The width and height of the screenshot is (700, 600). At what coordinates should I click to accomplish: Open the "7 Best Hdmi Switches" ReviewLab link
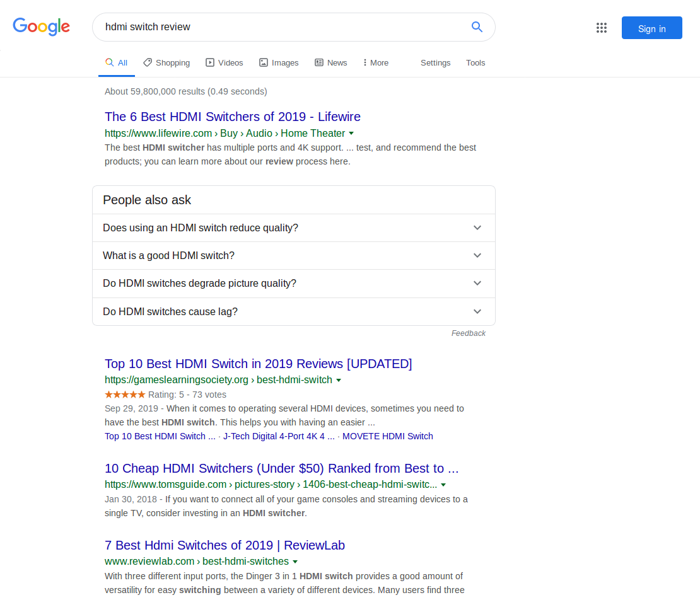[225, 545]
